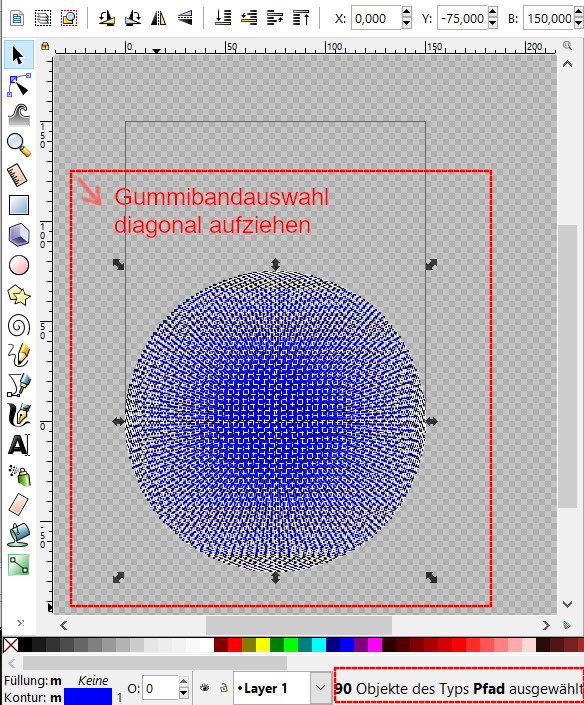The width and height of the screenshot is (584, 705).
Task: Click the right-middle scale handle of selection
Action: pos(431,421)
